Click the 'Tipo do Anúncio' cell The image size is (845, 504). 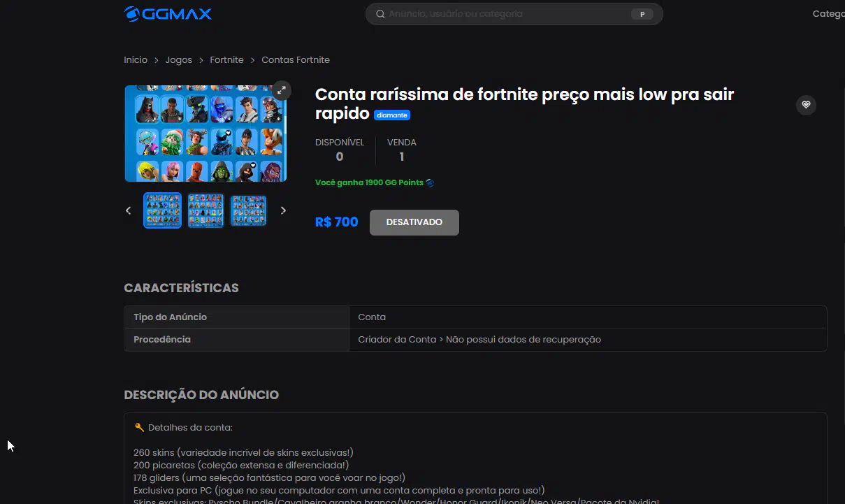pos(237,317)
